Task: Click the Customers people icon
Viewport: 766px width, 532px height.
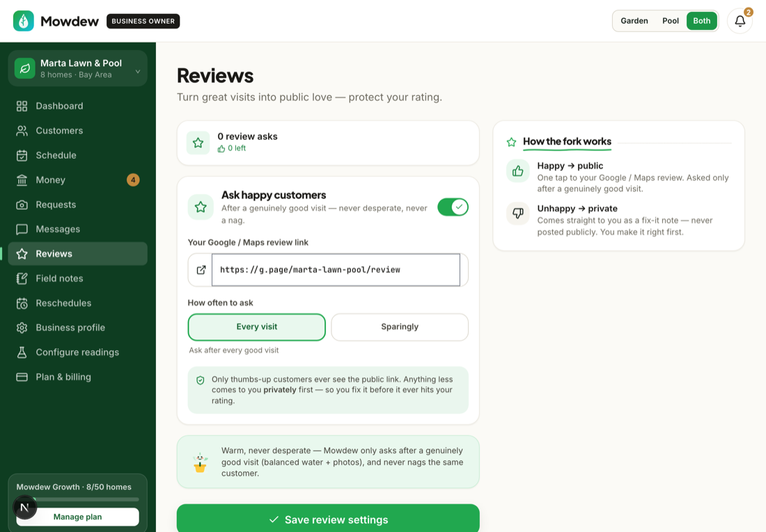Action: click(22, 131)
